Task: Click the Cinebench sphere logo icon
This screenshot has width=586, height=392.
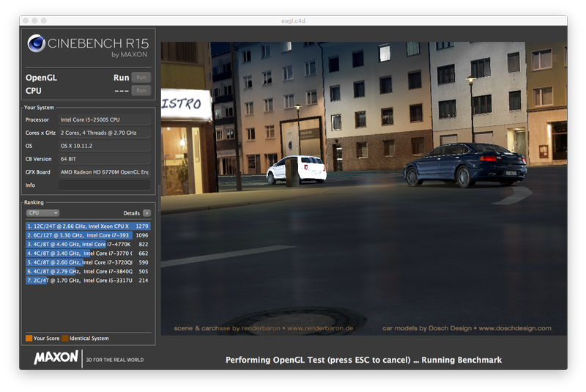Action: (x=37, y=44)
